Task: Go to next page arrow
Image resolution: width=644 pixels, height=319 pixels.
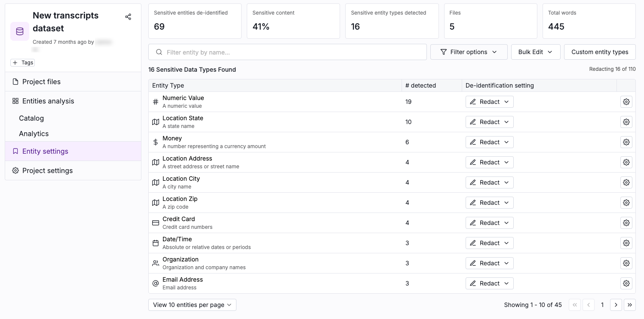Action: tap(616, 305)
